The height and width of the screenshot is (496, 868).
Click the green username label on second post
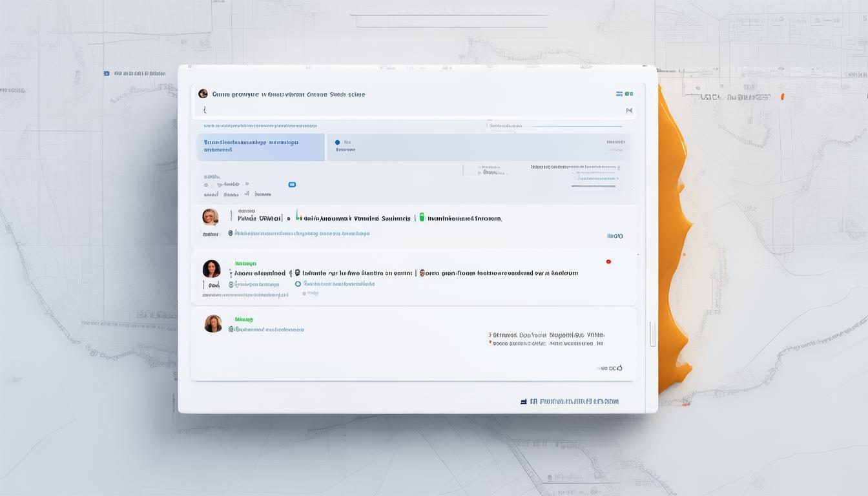click(245, 263)
